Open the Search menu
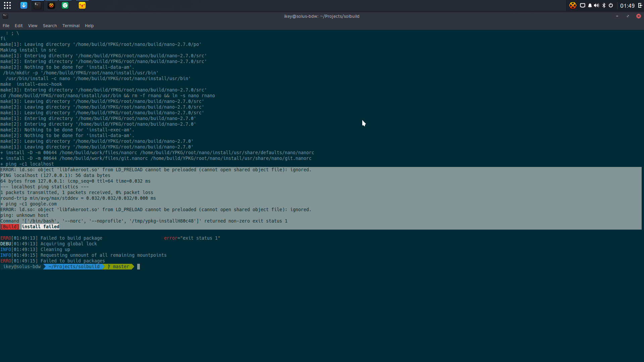Screen dimensions: 644x362 click(x=50, y=26)
